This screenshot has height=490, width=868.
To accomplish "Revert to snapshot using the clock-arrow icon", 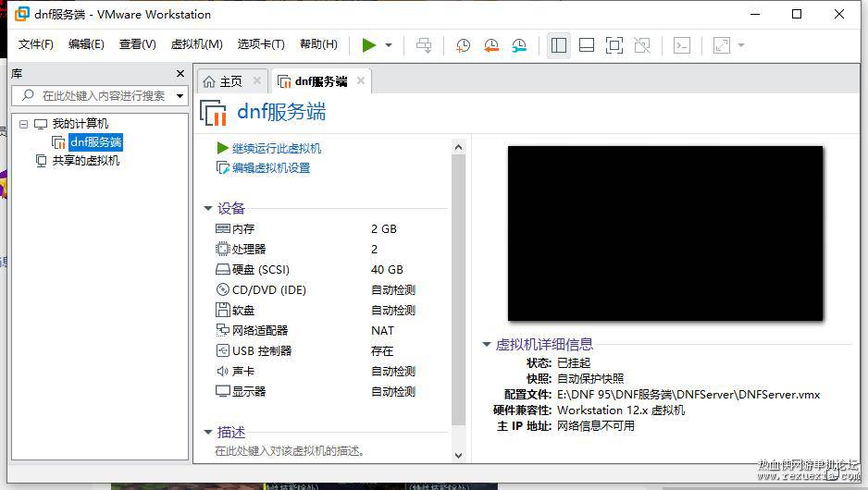I will [x=491, y=45].
